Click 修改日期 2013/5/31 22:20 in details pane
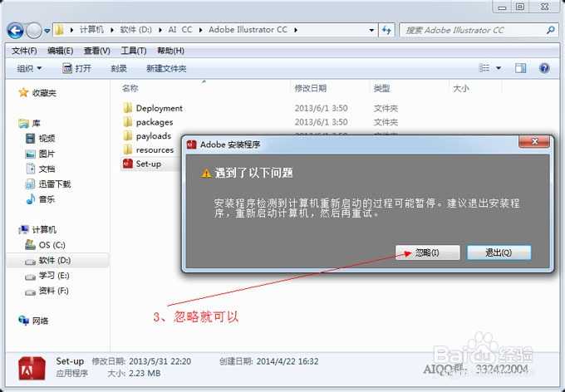This screenshot has width=565, height=392. click(x=141, y=361)
